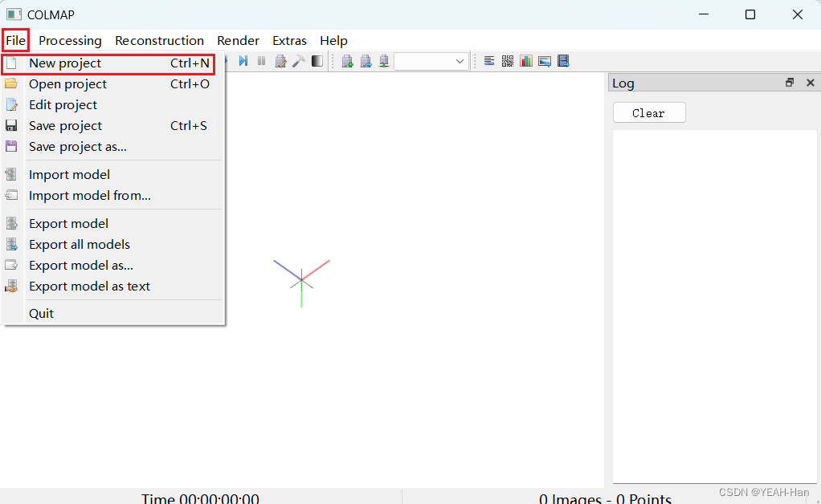Open the Processing menu
This screenshot has height=504, width=821.
point(70,40)
